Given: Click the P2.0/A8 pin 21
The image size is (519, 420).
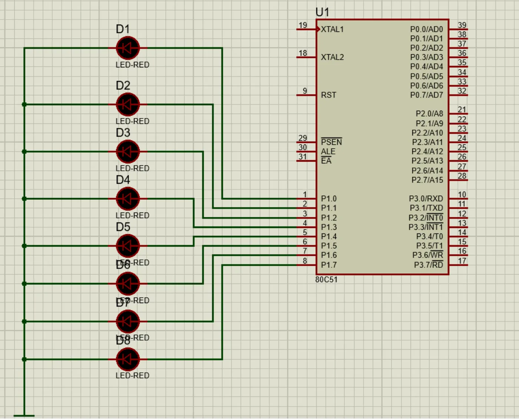Looking at the screenshot, I should (459, 113).
